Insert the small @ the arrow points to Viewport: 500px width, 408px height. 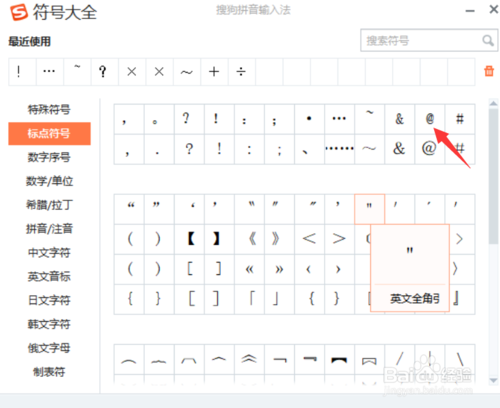pos(430,119)
